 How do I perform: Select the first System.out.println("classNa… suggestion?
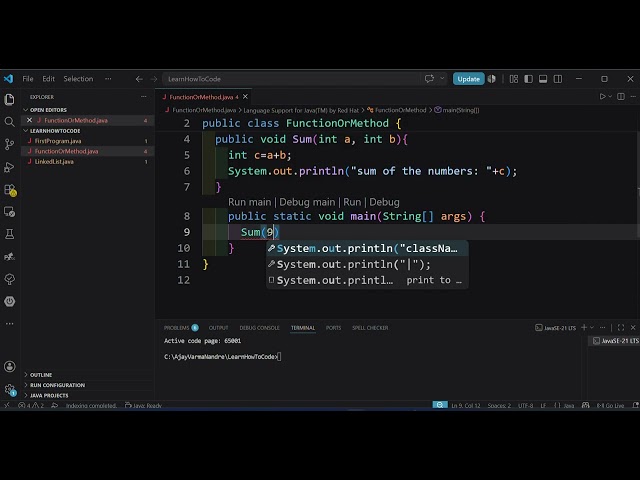click(367, 248)
